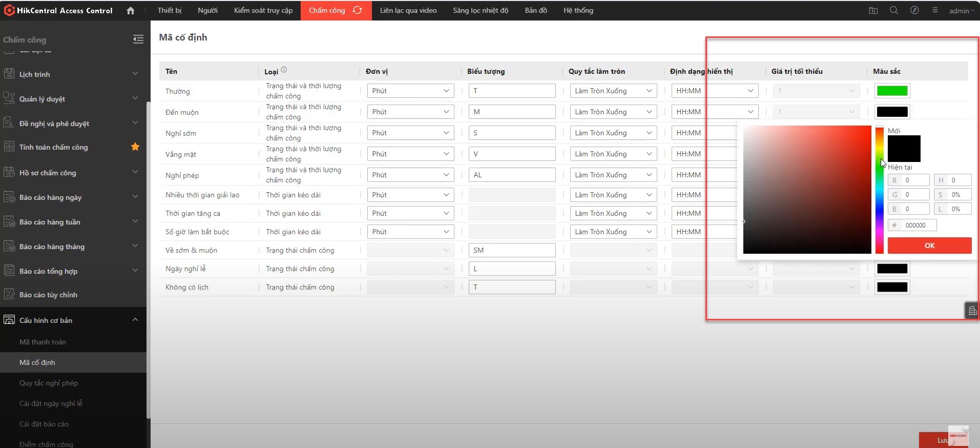Collapse the Chấm công sidebar menu icon

[x=138, y=39]
